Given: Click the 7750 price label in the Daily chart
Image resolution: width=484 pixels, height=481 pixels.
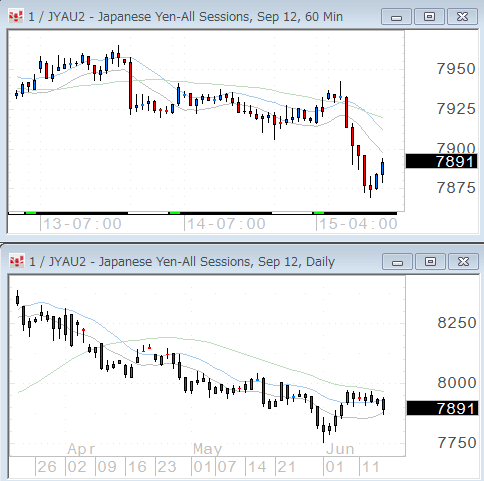Looking at the screenshot, I should 457,443.
